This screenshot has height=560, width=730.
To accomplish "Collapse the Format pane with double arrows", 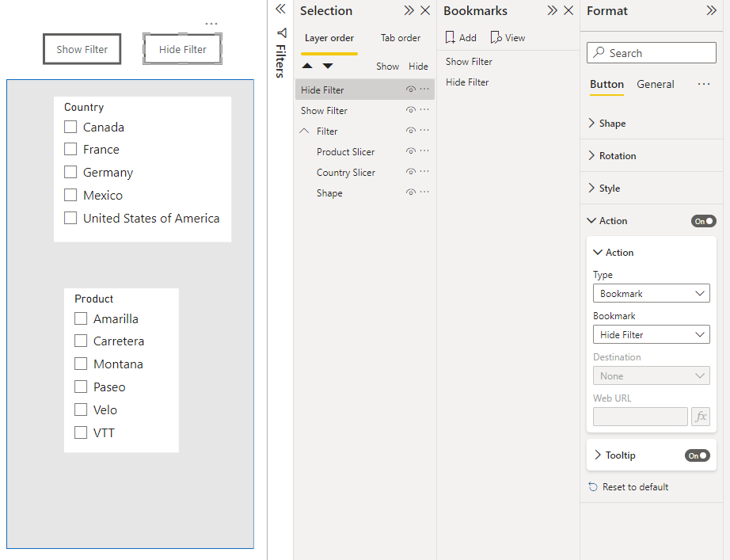I will point(711,10).
